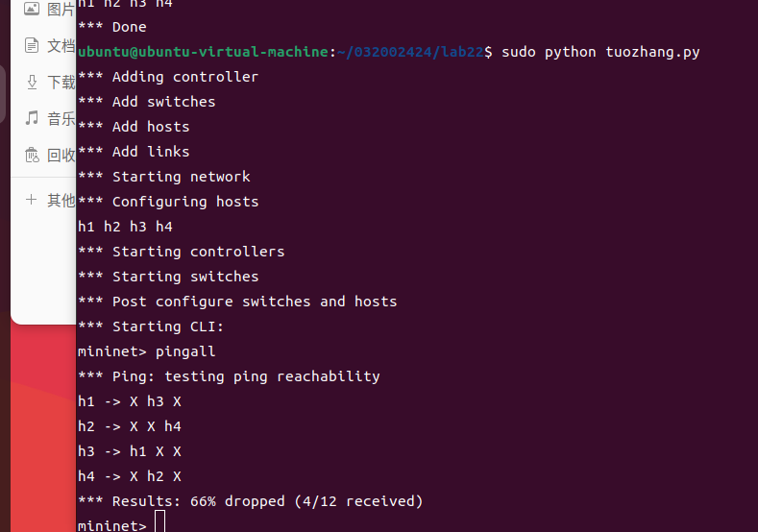Screen dimensions: 758x532
Task: Click the Music (音乐) note icon
Action: [32, 118]
